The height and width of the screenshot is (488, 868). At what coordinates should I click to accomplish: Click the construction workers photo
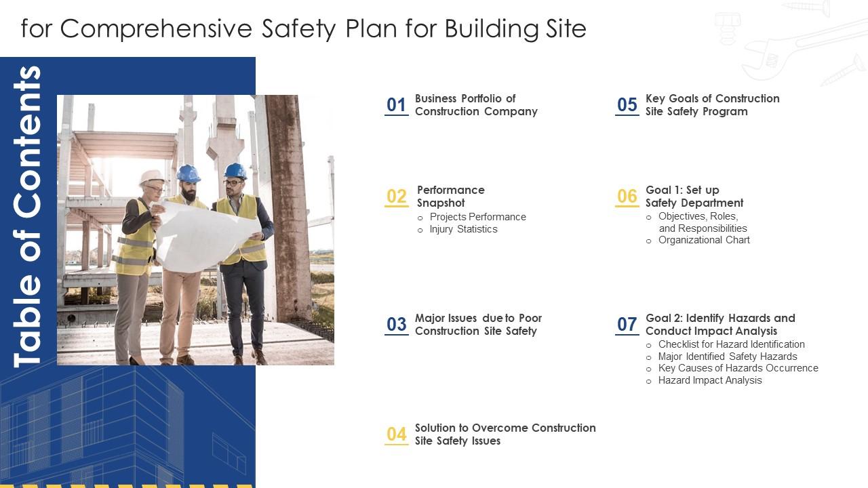(195, 230)
